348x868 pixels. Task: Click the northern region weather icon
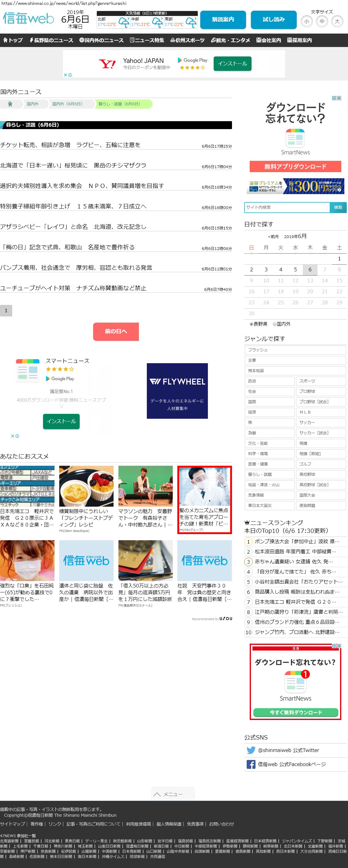coord(124,23)
